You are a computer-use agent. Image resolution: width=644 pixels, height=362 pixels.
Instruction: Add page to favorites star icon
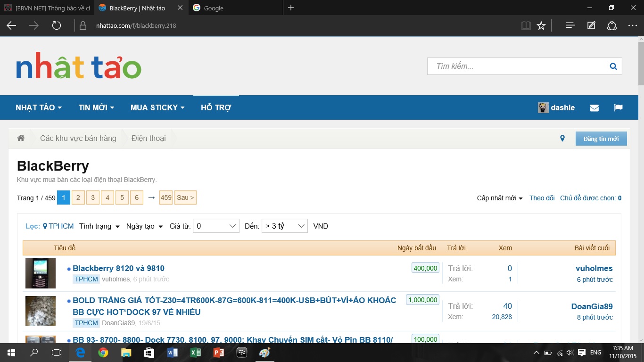pos(541,25)
